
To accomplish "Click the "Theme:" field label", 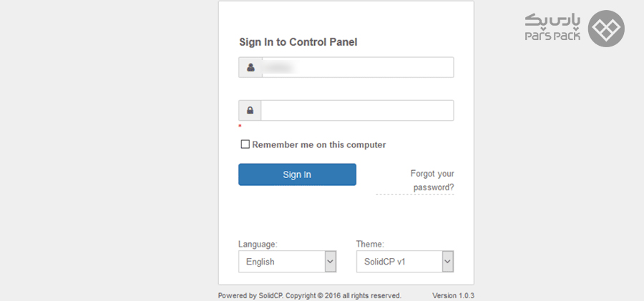I will (370, 244).
